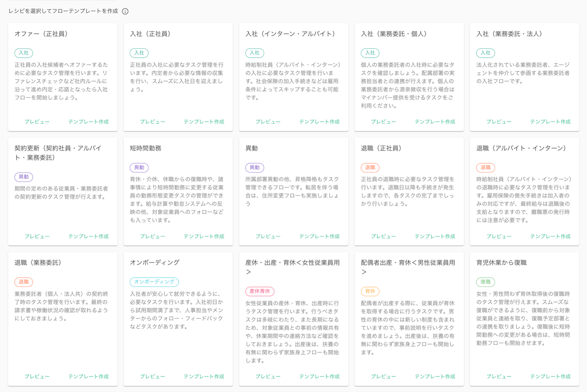Viewport: 587px width, 392px height.
Task: Create template for 退職（正社員）
Action: pyautogui.click(x=435, y=237)
